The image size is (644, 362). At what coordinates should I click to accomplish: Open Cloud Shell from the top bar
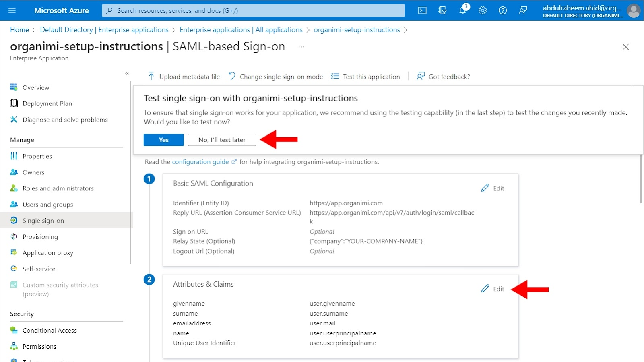pyautogui.click(x=422, y=10)
